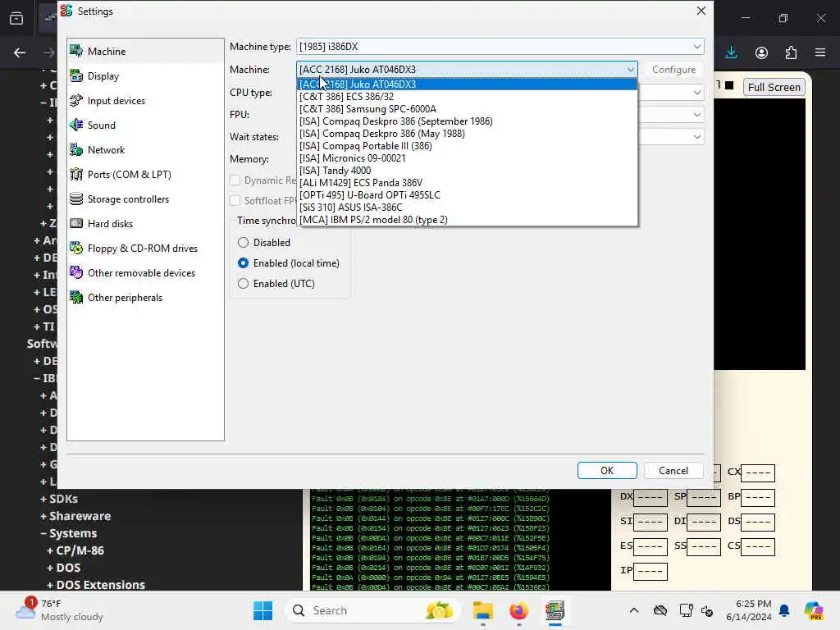
Task: Open the Copilot preview icon
Action: (814, 610)
